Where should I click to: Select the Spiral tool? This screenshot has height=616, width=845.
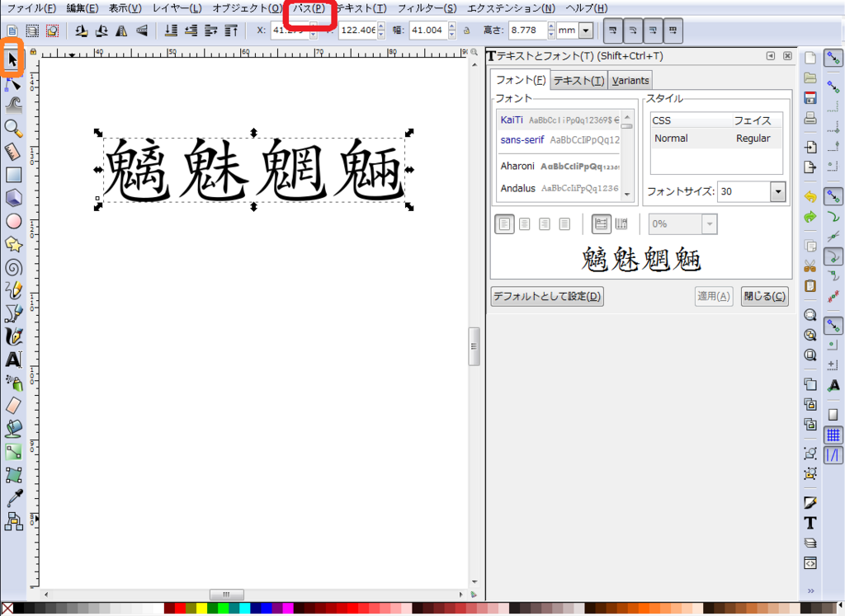point(13,268)
